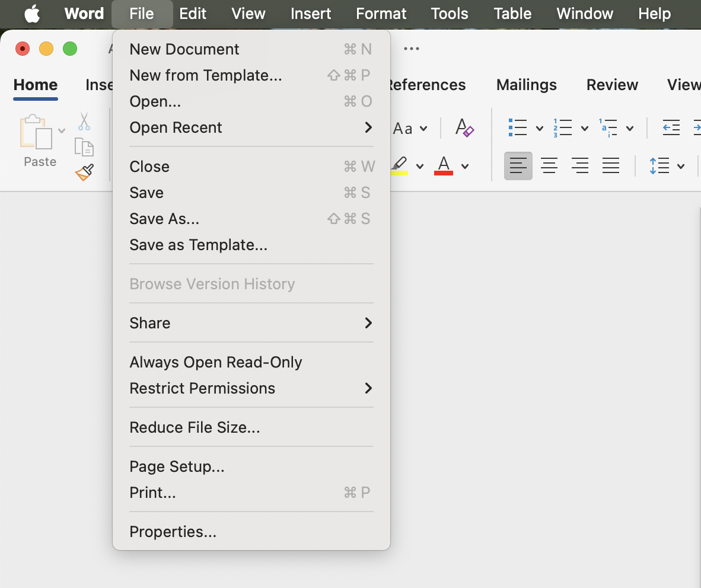Click the Word application menu

click(84, 14)
